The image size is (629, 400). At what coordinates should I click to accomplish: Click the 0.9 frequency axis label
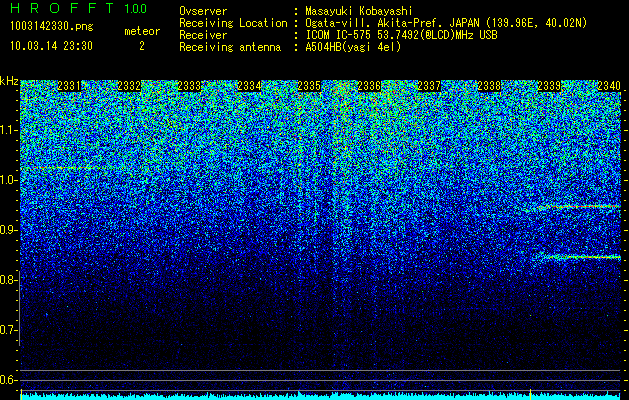pyautogui.click(x=8, y=230)
